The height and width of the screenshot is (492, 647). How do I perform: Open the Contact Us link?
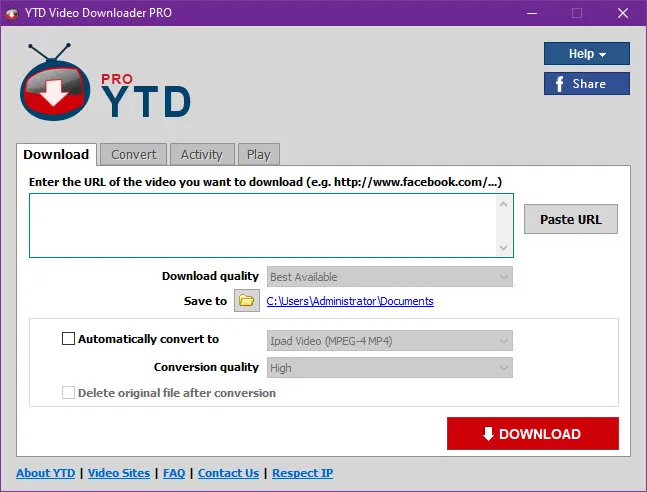click(x=229, y=473)
